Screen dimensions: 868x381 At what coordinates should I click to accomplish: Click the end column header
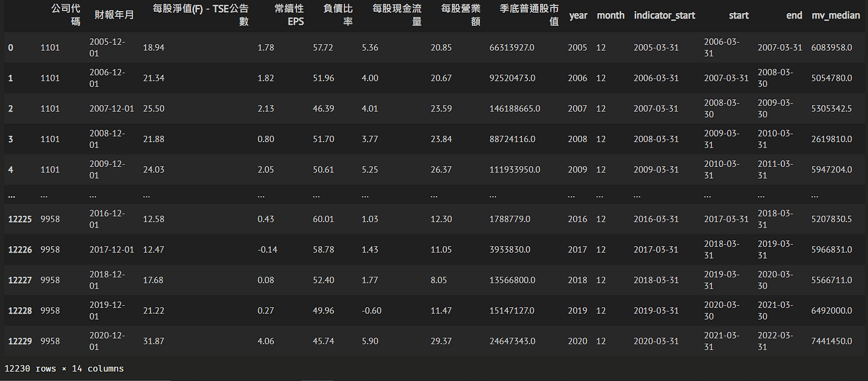pos(794,16)
